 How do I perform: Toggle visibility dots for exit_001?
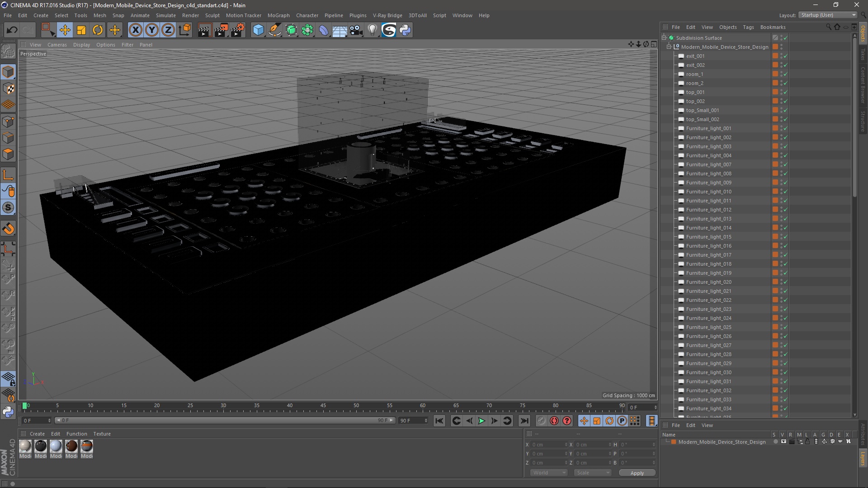(x=781, y=56)
